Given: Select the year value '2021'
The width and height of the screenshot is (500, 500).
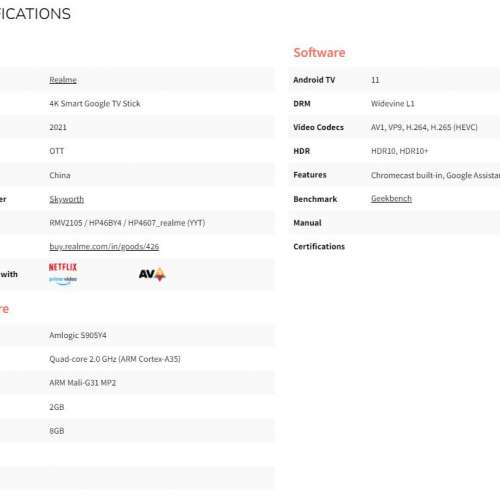Looking at the screenshot, I should coord(58,127).
